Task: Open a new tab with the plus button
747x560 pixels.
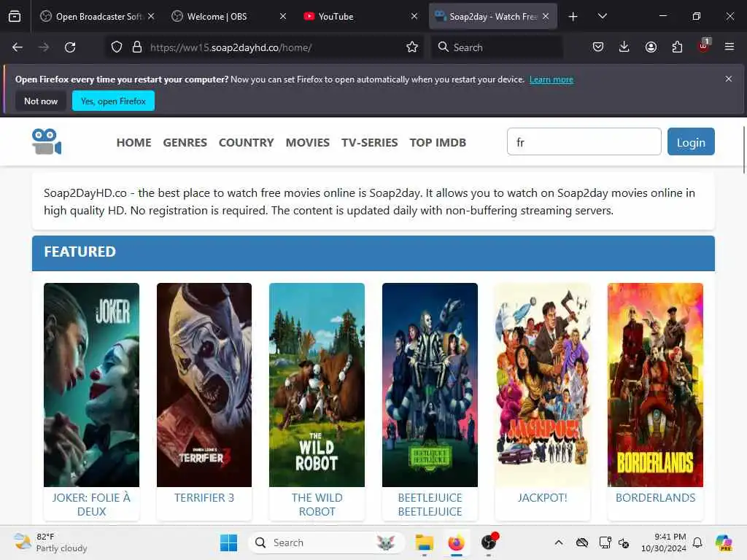Action: [x=573, y=17]
